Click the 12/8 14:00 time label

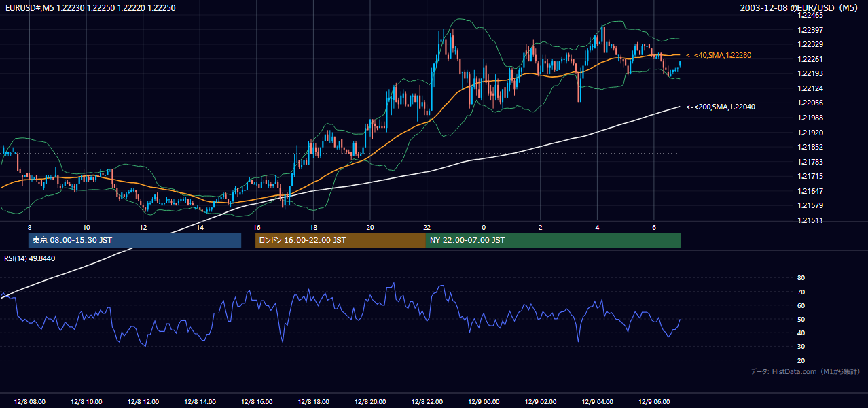(200, 401)
